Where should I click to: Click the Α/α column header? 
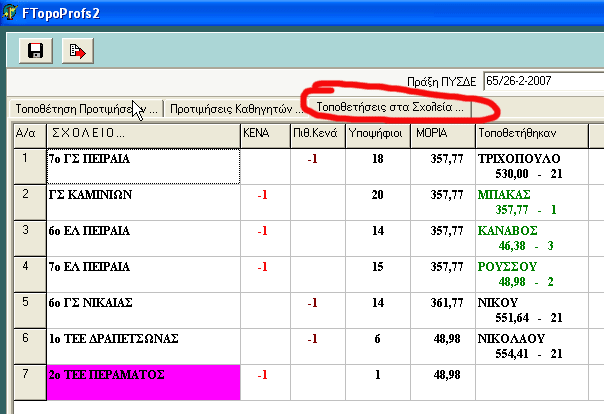tap(27, 132)
